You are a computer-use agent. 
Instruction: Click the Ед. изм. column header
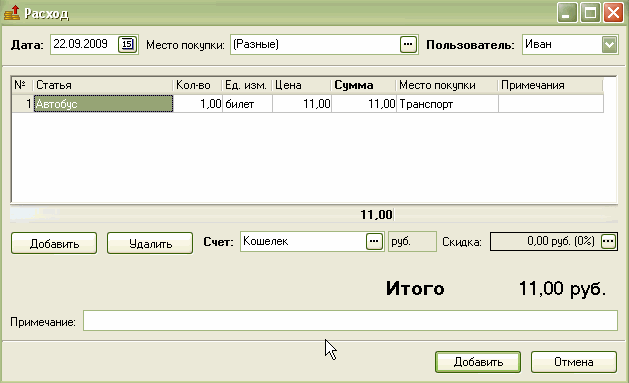(x=247, y=85)
